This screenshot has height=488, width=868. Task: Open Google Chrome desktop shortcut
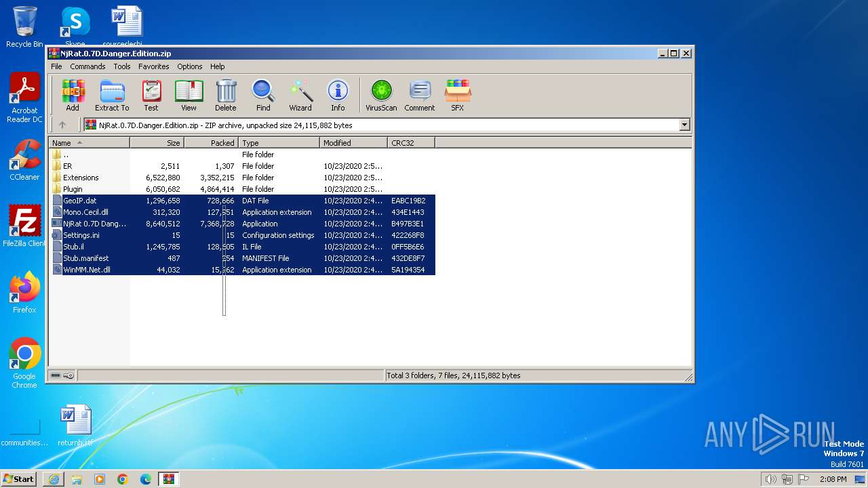pyautogui.click(x=24, y=363)
